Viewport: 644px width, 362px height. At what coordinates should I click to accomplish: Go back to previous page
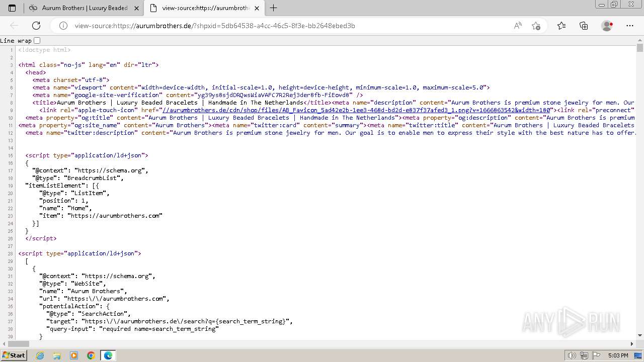coord(14,26)
